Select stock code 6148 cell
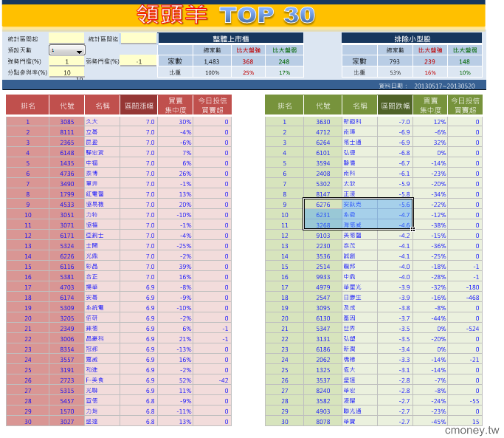Image resolution: width=504 pixels, height=438 pixels. pos(67,153)
